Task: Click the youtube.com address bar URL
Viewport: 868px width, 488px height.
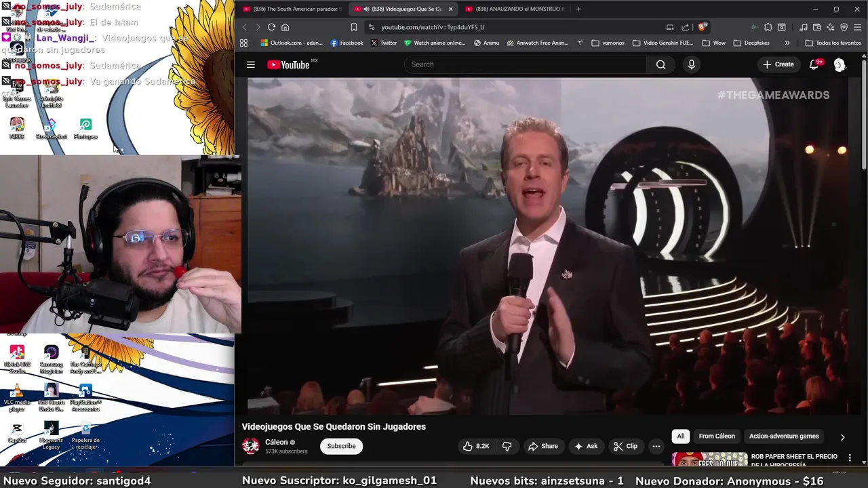Action: pos(433,27)
